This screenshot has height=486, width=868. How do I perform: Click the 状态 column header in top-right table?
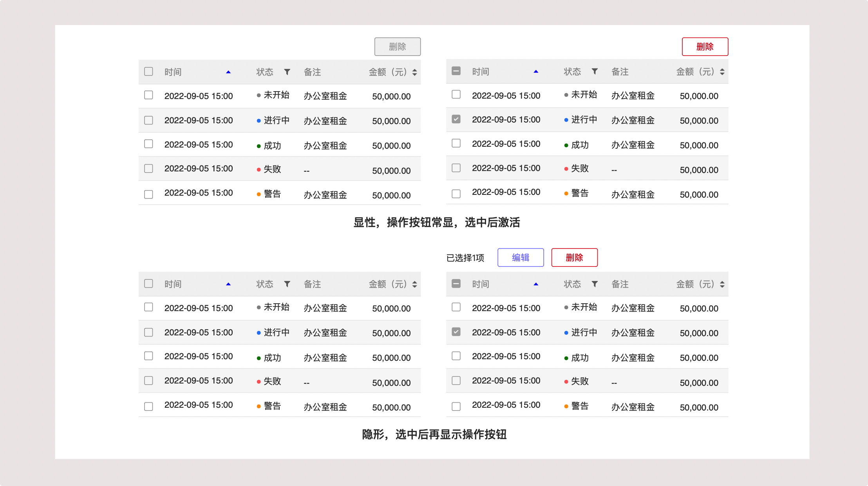(x=572, y=72)
